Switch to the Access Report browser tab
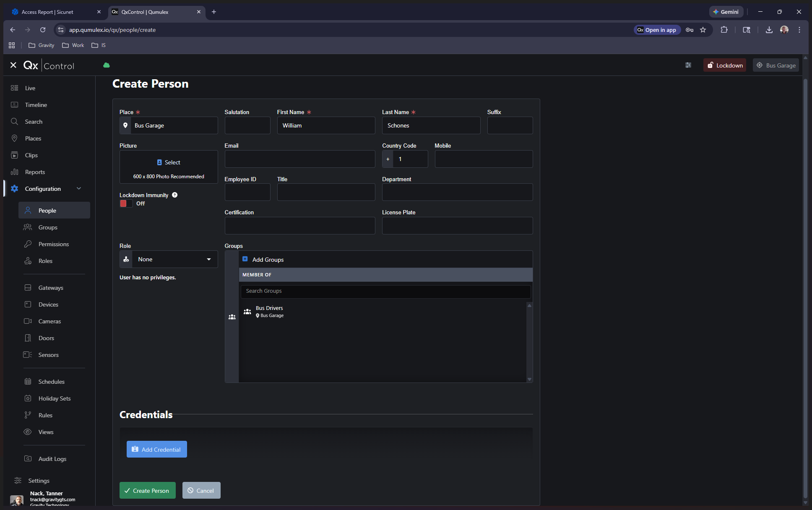 pyautogui.click(x=47, y=12)
